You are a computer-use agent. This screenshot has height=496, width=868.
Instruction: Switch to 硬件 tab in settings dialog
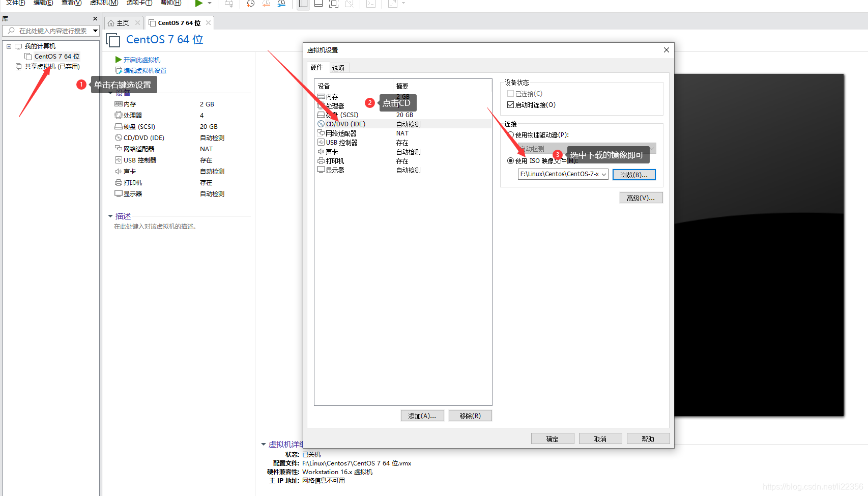[317, 67]
